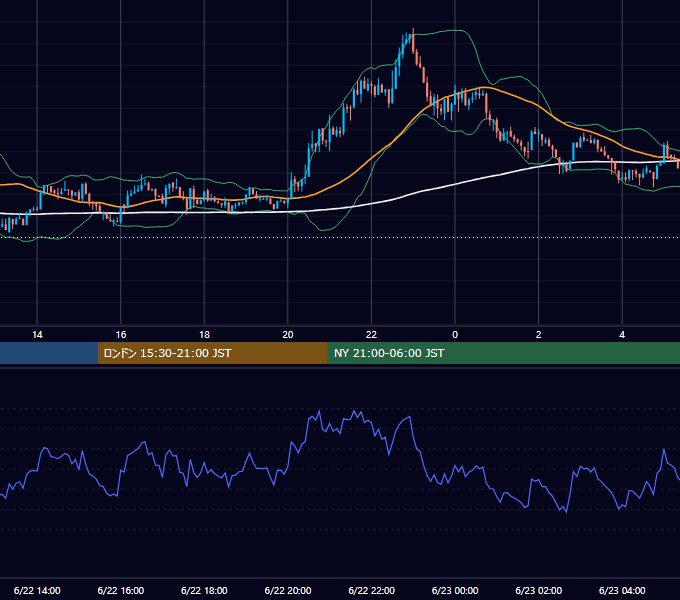Click the ロンドン 15:30-21:00 JST session bar
The width and height of the screenshot is (680, 600).
tap(212, 353)
